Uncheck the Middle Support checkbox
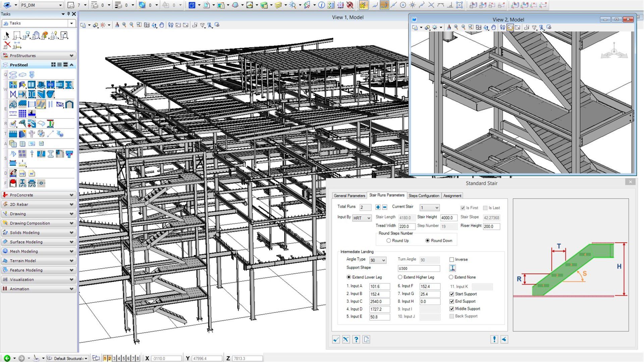This screenshot has height=362, width=644. (x=452, y=309)
